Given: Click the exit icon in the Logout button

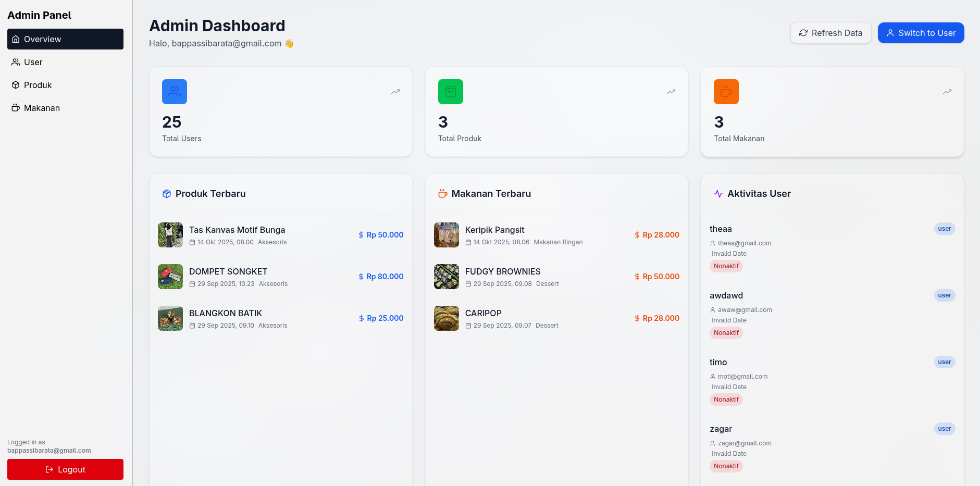Looking at the screenshot, I should pos(49,469).
